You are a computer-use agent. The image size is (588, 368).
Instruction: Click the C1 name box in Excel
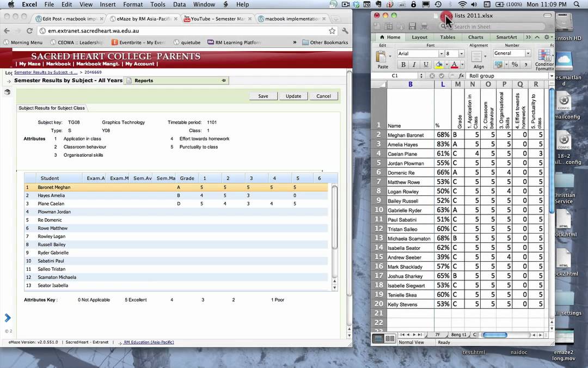tap(395, 76)
